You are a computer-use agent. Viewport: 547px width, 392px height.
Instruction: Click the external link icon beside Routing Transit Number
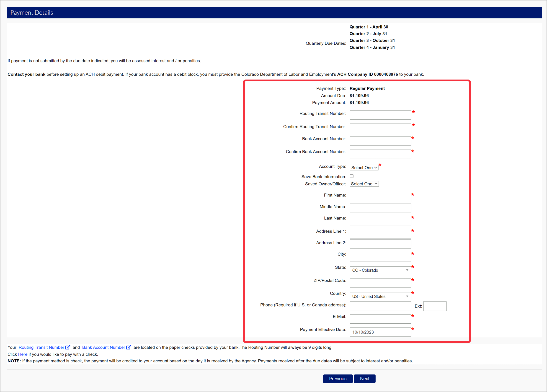tap(68, 347)
